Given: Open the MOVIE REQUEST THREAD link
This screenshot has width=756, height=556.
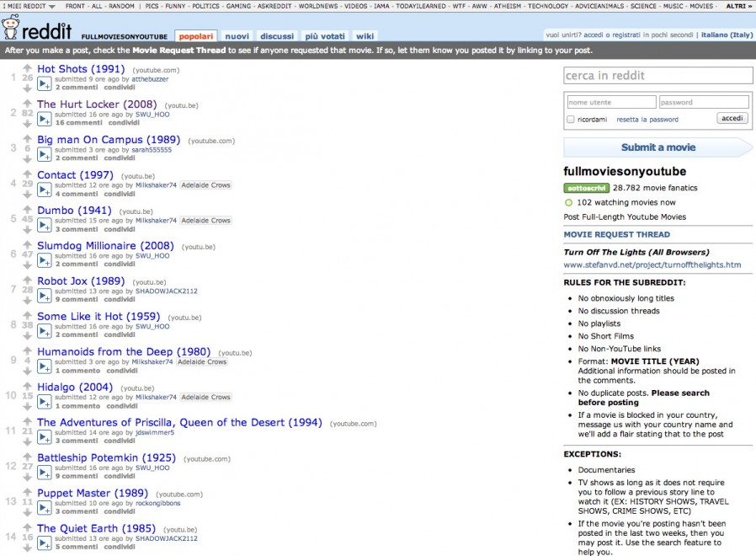Looking at the screenshot, I should (x=616, y=234).
